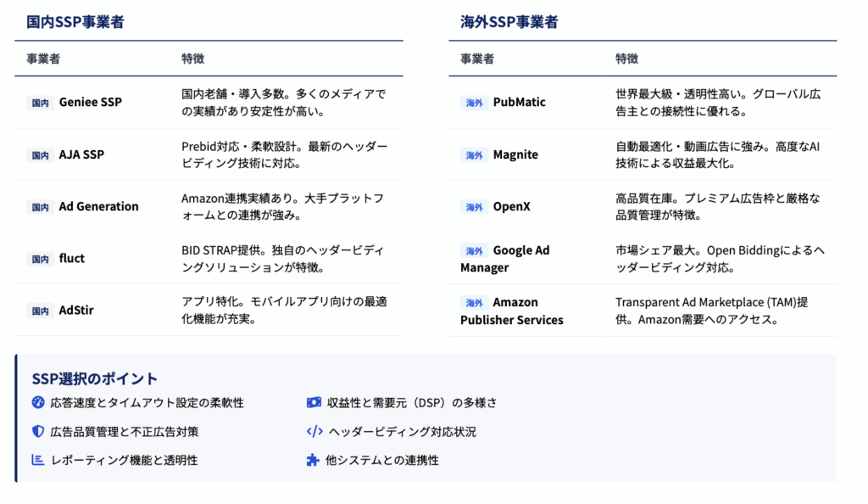Click the shield icon beside 広告品質管理と不正広告対策
The width and height of the screenshot is (868, 504).
[38, 431]
